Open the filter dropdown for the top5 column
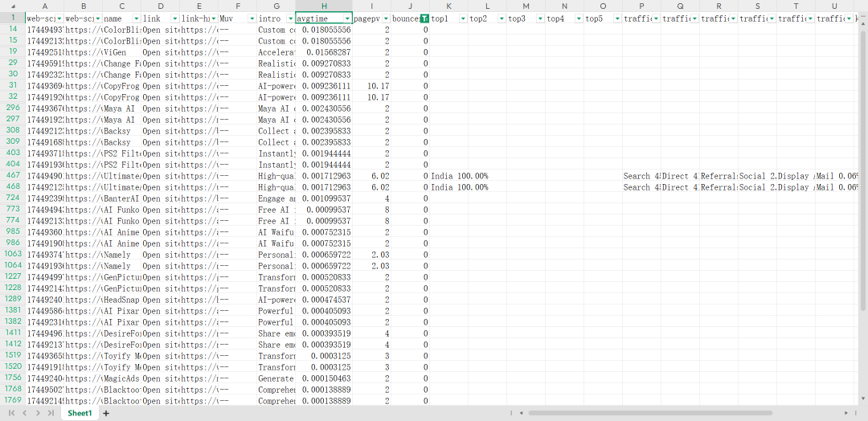This screenshot has width=868, height=421. pyautogui.click(x=618, y=18)
